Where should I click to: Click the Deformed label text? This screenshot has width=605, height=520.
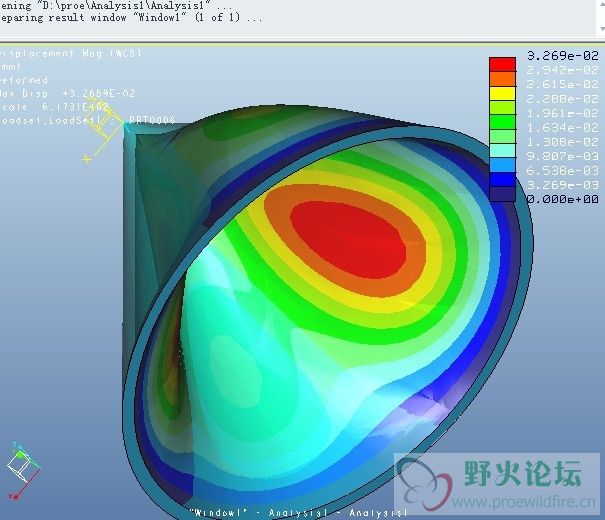tap(24, 80)
